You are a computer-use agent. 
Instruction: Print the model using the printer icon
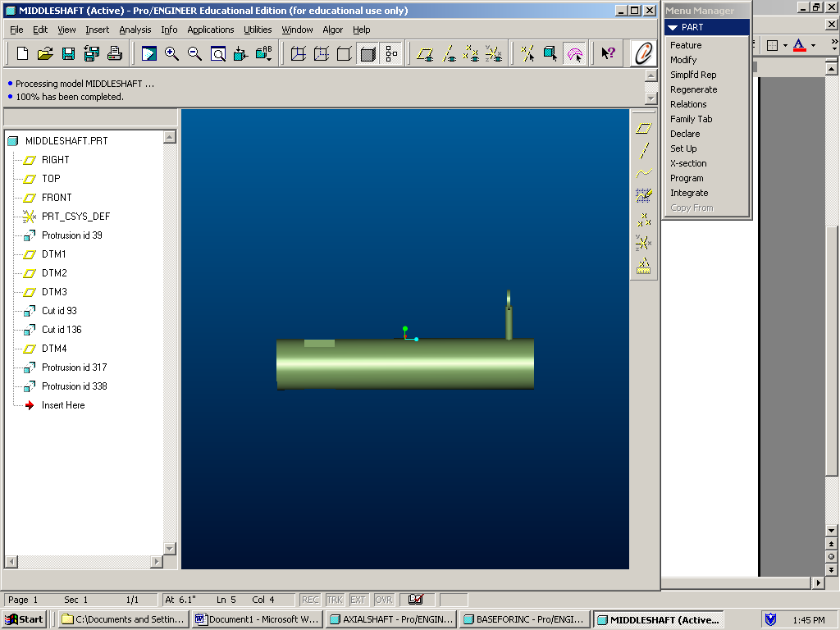click(x=115, y=53)
